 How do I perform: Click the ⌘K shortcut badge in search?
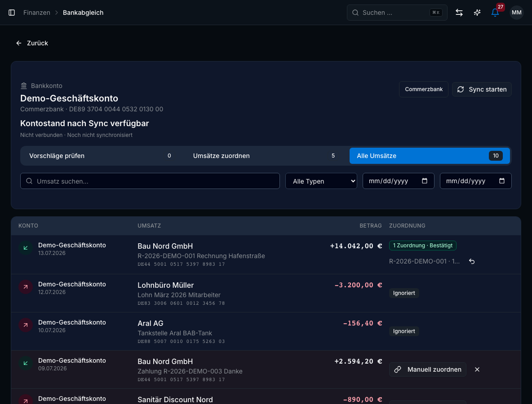pos(436,13)
